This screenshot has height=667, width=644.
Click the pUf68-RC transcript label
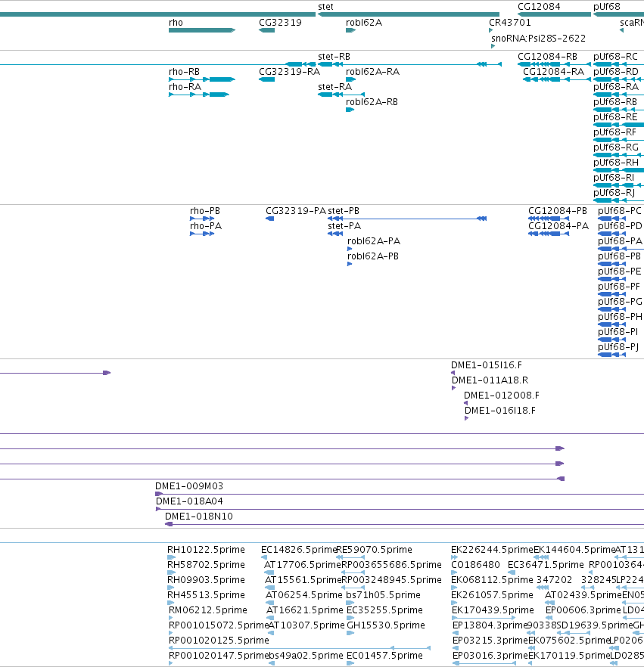(615, 57)
